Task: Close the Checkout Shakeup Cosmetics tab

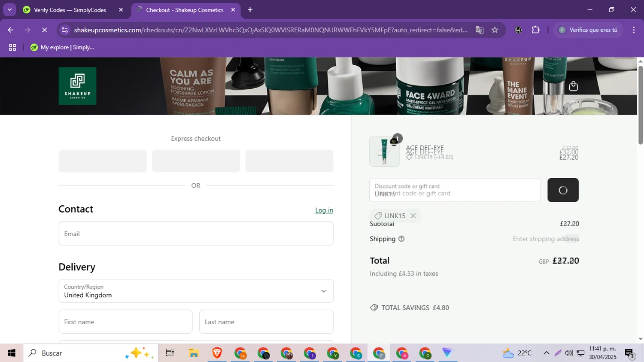Action: click(x=233, y=10)
